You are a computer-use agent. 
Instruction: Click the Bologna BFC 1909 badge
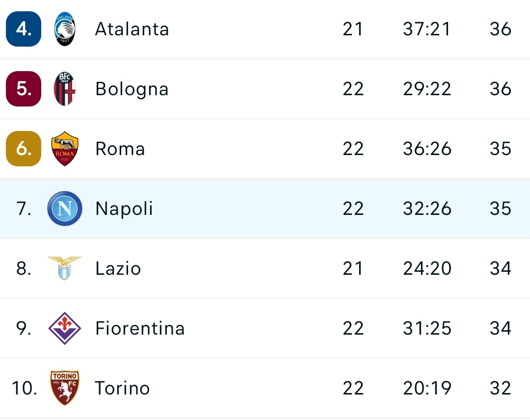64,89
